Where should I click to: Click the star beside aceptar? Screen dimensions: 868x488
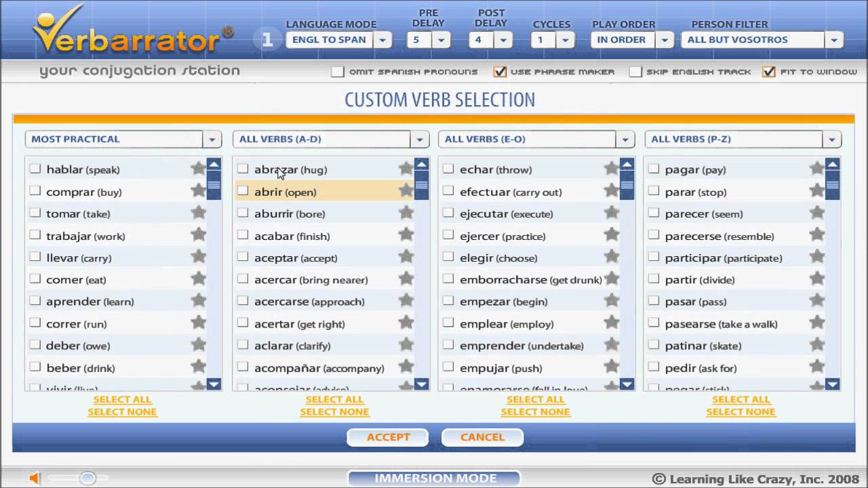406,257
